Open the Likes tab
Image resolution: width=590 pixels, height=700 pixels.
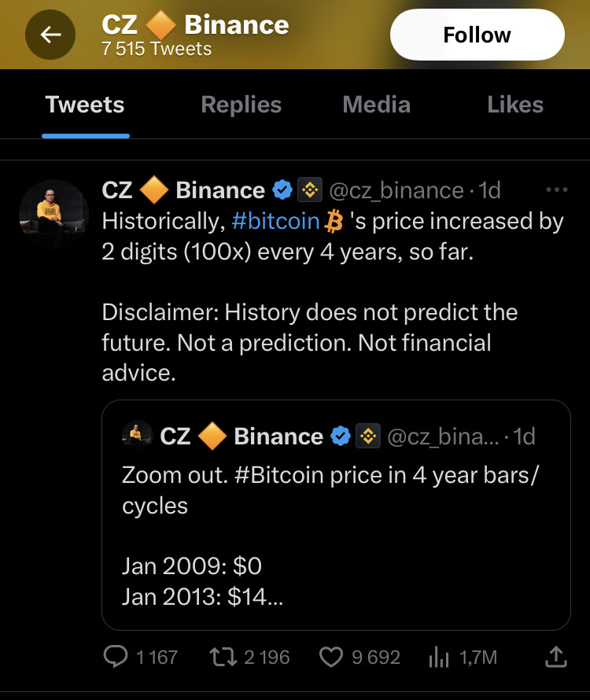(x=515, y=105)
